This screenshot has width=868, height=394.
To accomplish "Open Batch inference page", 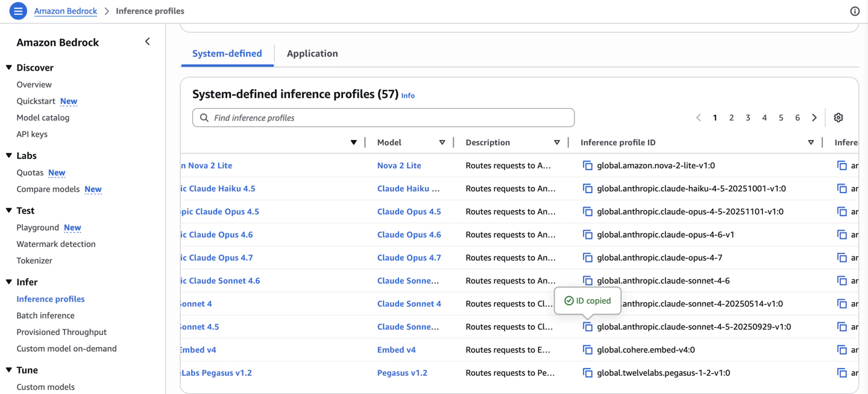I will coord(46,315).
